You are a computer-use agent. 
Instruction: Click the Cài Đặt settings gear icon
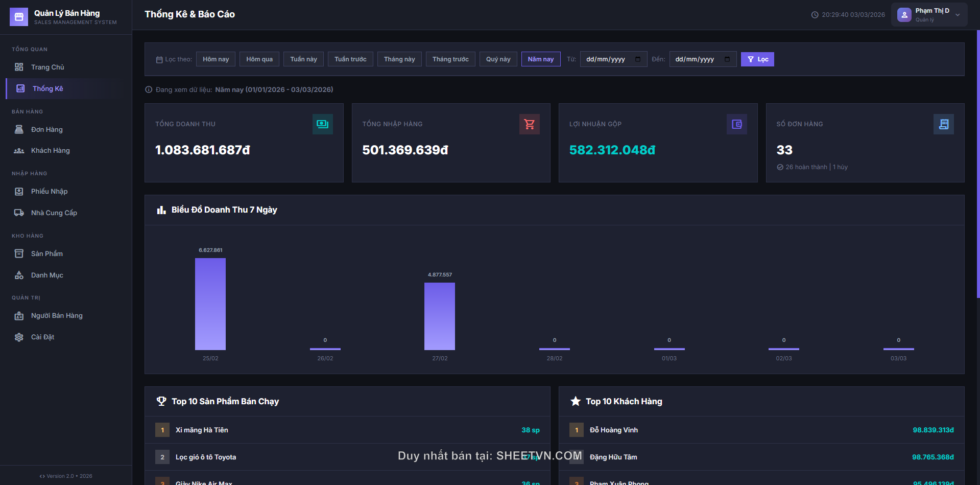(x=19, y=337)
